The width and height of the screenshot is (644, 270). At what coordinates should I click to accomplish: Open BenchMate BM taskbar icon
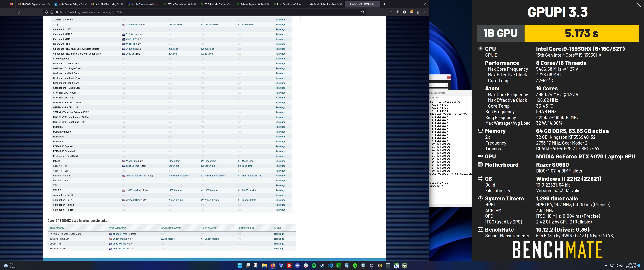(x=380, y=265)
